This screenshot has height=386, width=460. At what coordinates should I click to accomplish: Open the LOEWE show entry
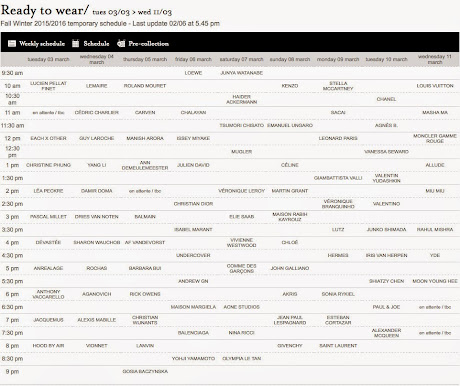193,73
